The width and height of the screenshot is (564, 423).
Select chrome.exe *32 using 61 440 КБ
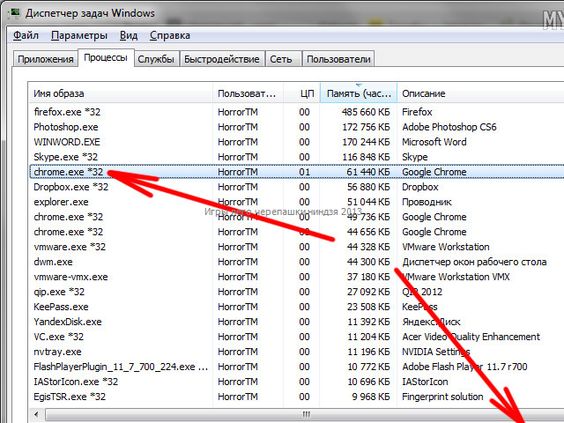[296, 172]
